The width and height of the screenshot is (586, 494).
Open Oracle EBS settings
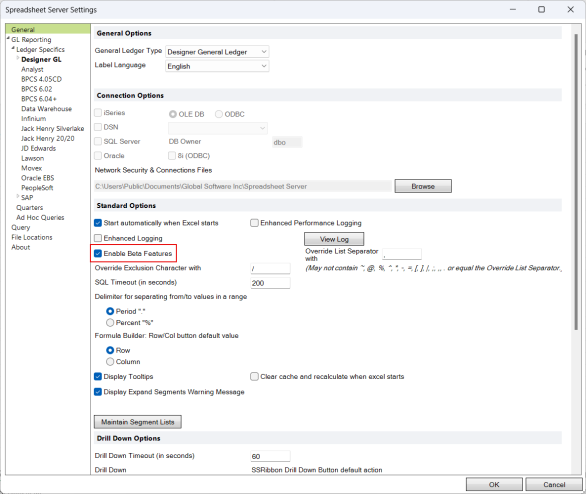(38, 178)
